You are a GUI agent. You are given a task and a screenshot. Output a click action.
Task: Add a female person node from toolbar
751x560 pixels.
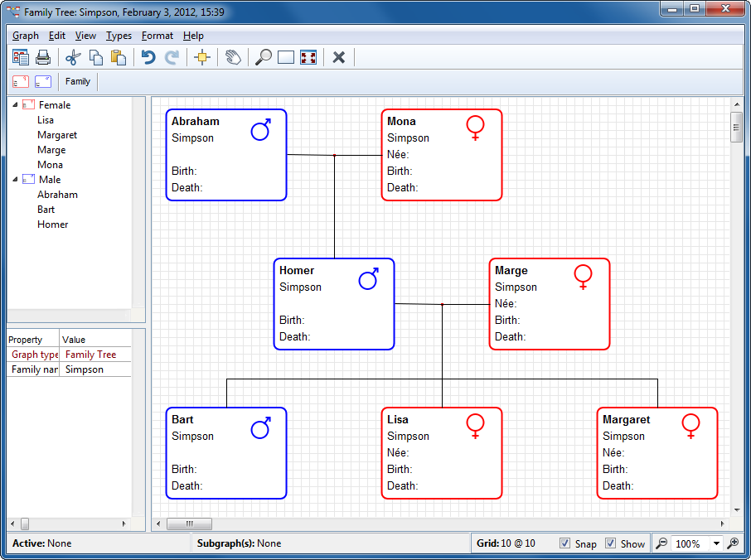[21, 81]
